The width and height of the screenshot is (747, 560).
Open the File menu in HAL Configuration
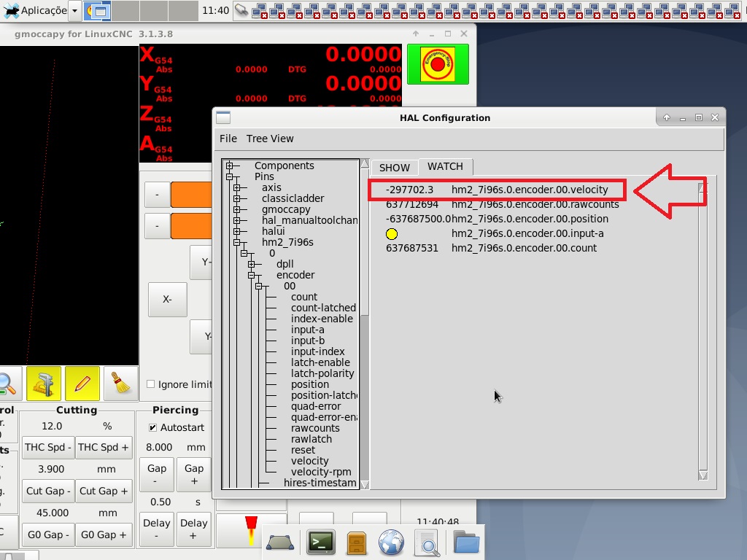(228, 139)
